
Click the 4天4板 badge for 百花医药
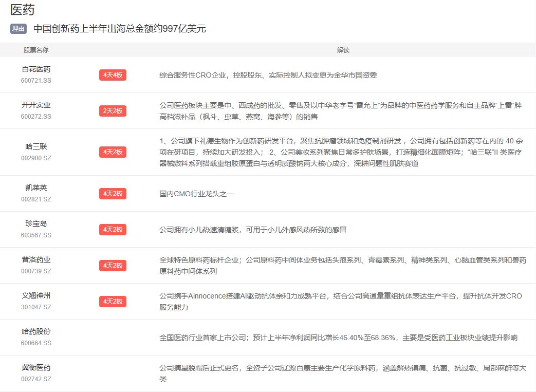click(x=113, y=75)
